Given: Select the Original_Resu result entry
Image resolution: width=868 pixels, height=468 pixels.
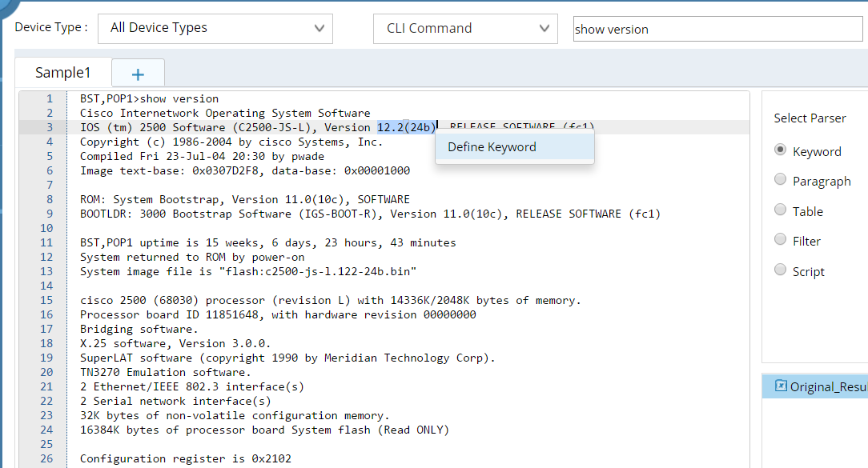Looking at the screenshot, I should [826, 386].
